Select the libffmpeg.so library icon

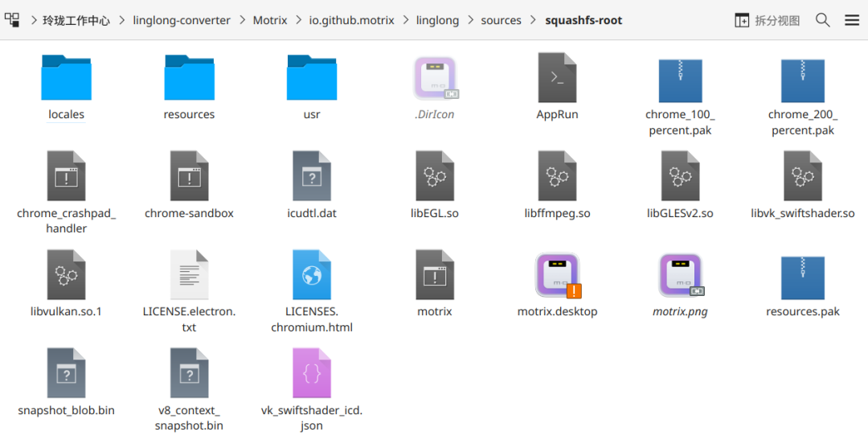point(558,175)
